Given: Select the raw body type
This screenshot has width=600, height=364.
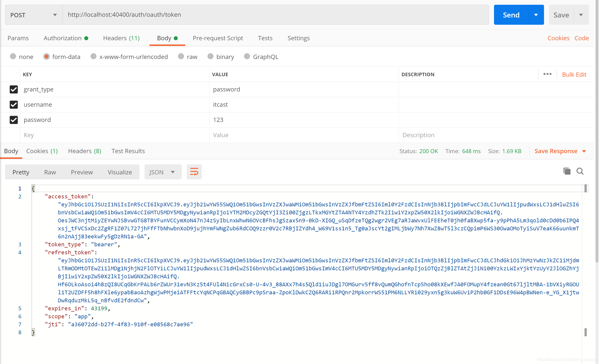Looking at the screenshot, I should pyautogui.click(x=181, y=57).
